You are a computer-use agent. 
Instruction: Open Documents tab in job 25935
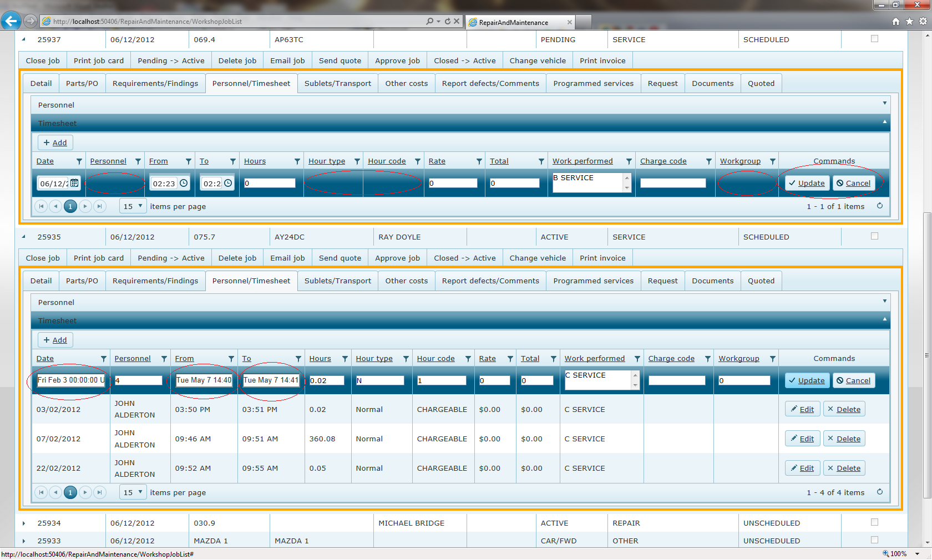(713, 281)
